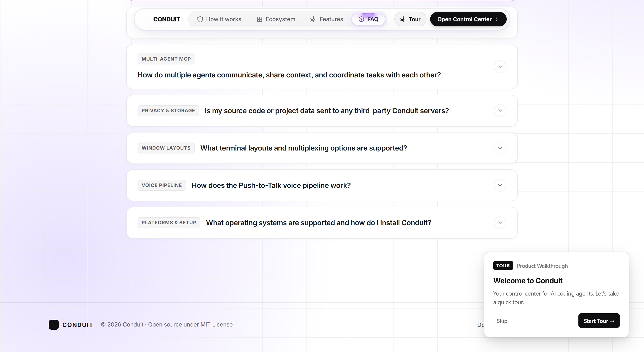Viewport: 644px width, 352px height.
Task: Click the sparkle icon beside Features
Action: [312, 19]
